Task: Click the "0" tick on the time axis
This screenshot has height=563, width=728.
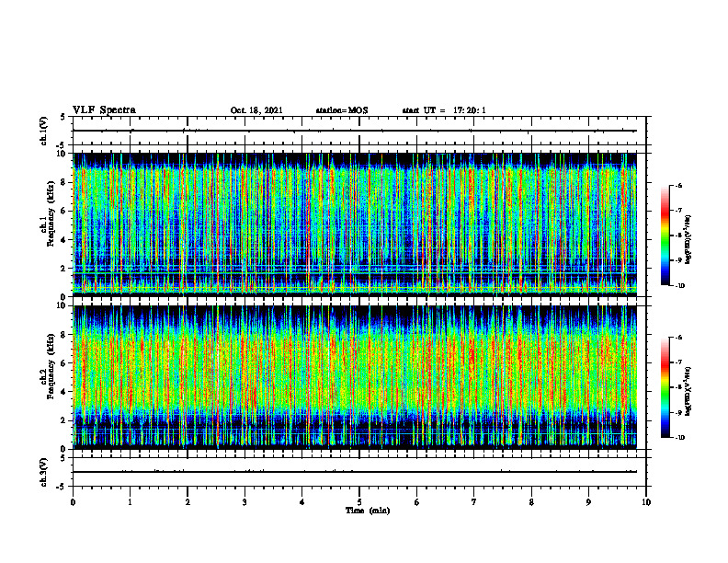Action: (73, 502)
